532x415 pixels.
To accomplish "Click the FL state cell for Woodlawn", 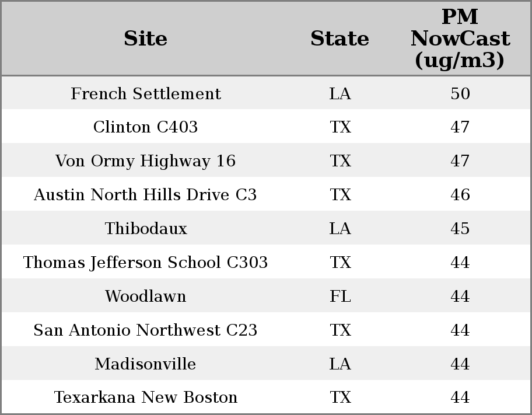I will (340, 297).
